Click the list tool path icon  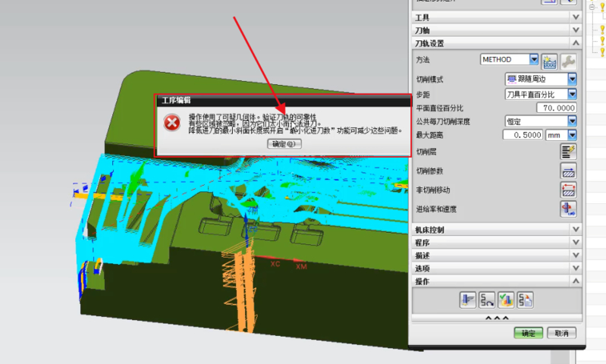(525, 300)
